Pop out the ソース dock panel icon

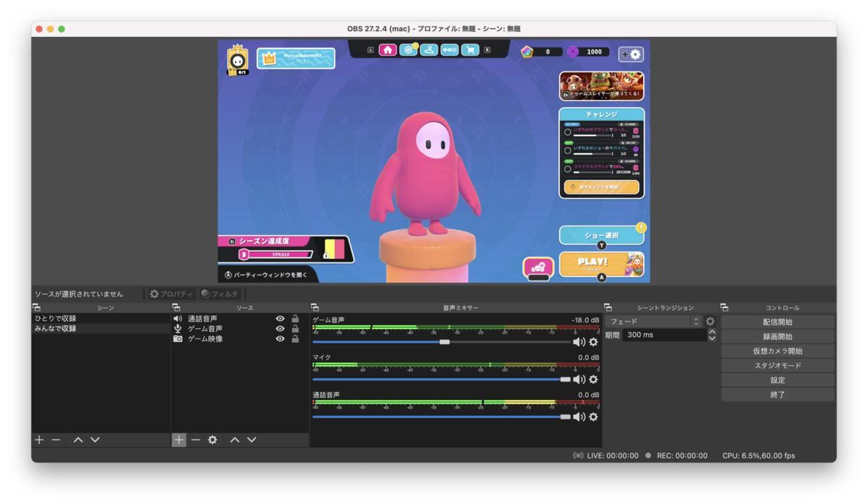[x=176, y=308]
